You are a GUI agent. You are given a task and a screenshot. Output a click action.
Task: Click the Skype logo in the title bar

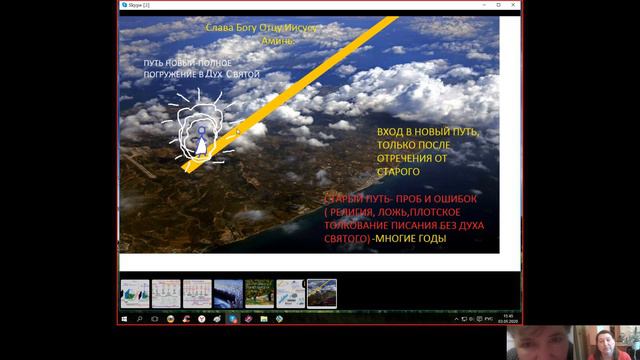pos(124,5)
